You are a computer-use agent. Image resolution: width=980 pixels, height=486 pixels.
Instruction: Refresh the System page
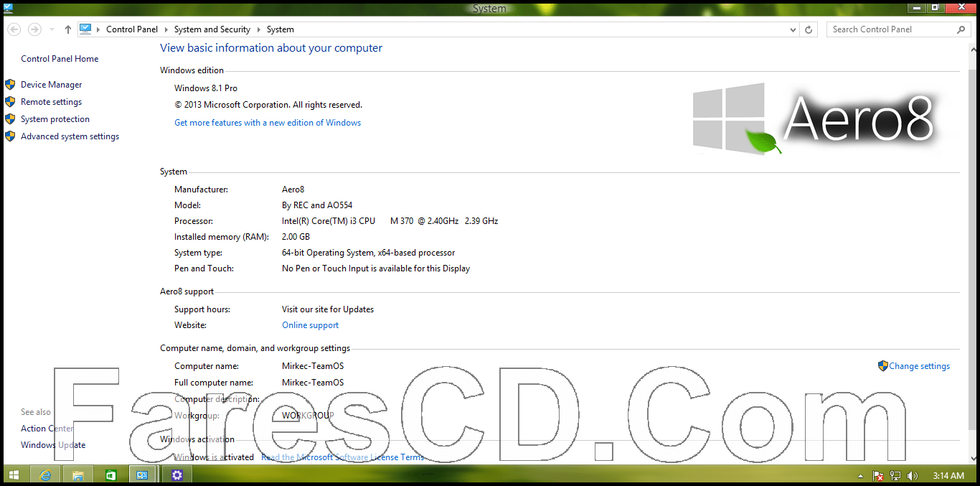pyautogui.click(x=809, y=29)
